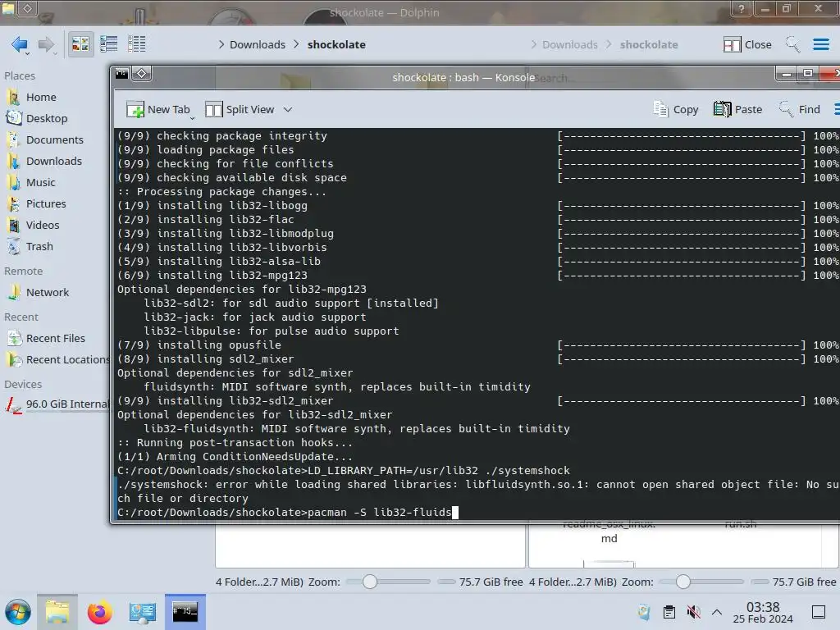Click shockolate in left breadcrumb path

tap(336, 44)
